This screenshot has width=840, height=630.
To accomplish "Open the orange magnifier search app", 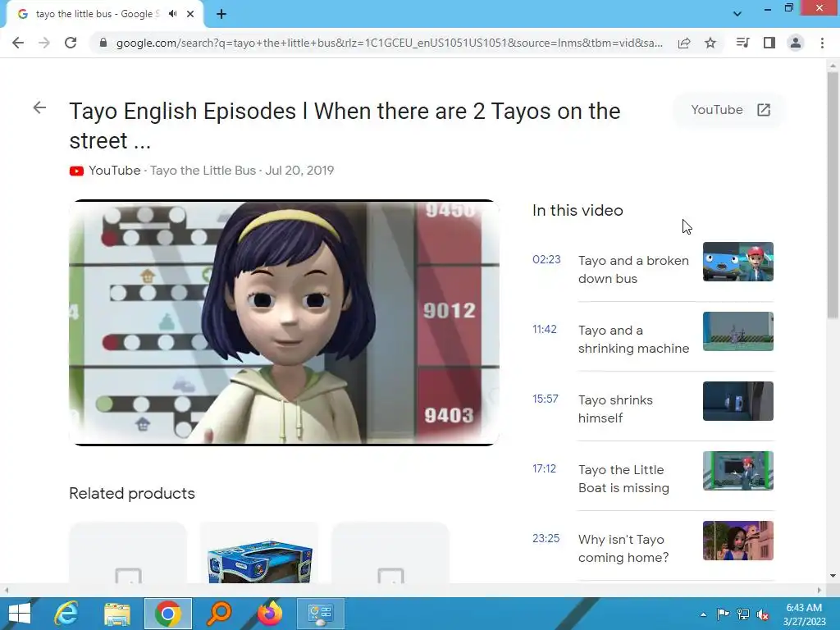I will coord(218,614).
